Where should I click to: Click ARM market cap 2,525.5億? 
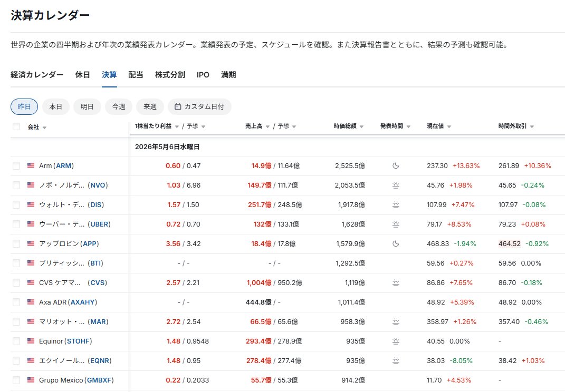tap(350, 165)
